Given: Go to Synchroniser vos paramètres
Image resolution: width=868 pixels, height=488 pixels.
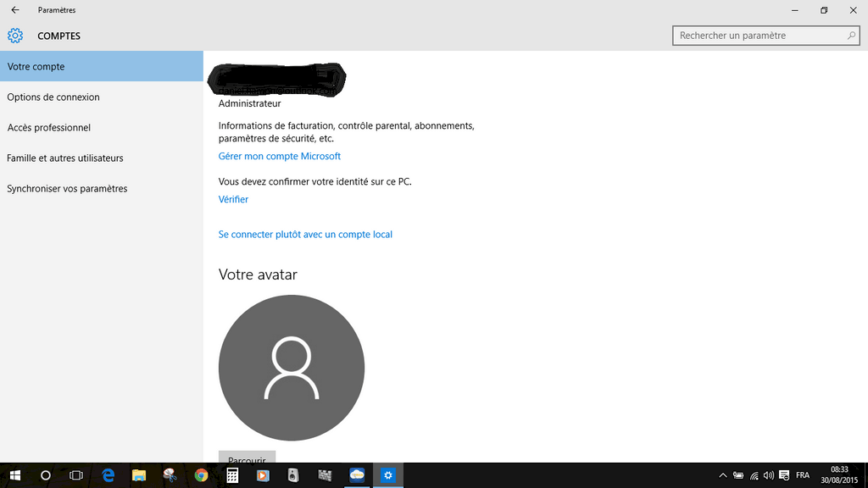Looking at the screenshot, I should tap(67, 189).
